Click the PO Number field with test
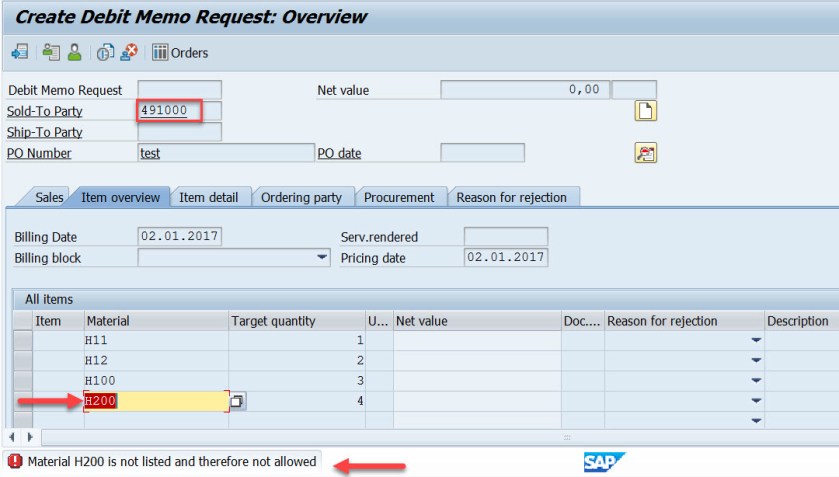The image size is (839, 477). (x=226, y=153)
